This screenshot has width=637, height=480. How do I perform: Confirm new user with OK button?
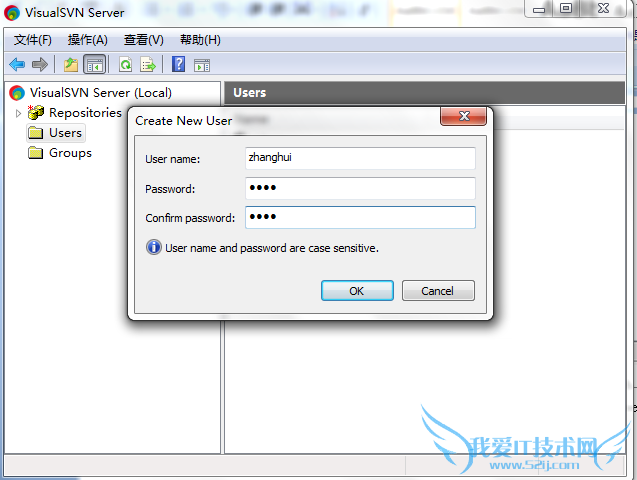pos(357,291)
